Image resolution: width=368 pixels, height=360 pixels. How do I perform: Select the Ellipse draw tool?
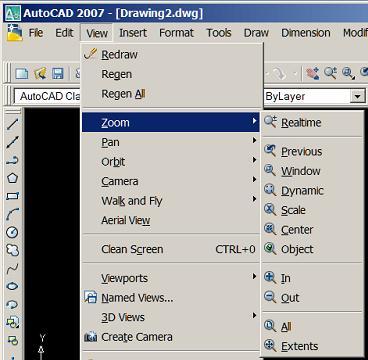click(12, 286)
